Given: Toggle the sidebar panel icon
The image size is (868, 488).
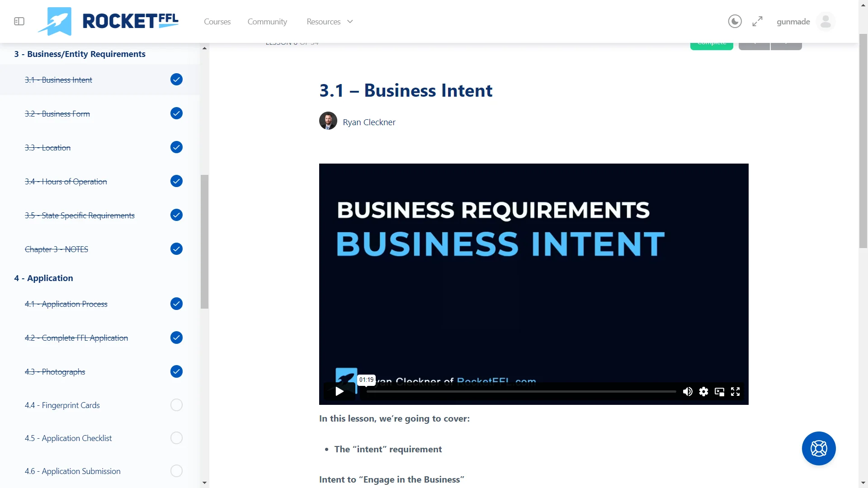Looking at the screenshot, I should click(19, 21).
